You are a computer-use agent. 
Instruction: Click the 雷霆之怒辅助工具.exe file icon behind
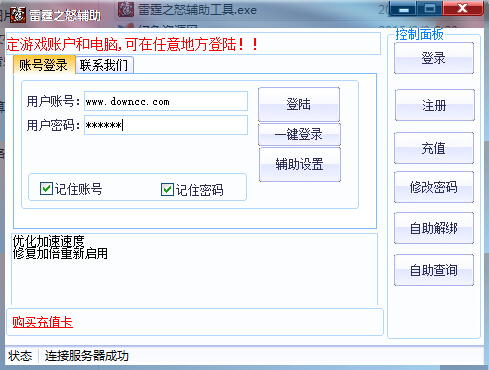tap(126, 9)
